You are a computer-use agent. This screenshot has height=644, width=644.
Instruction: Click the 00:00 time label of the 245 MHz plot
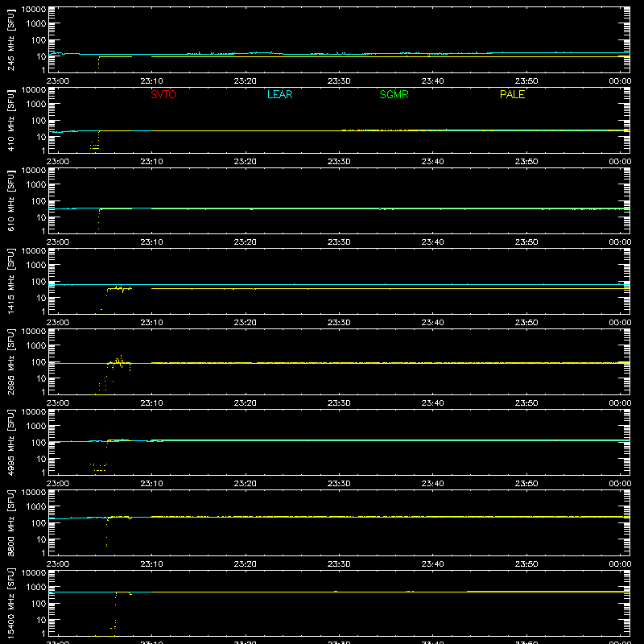620,81
